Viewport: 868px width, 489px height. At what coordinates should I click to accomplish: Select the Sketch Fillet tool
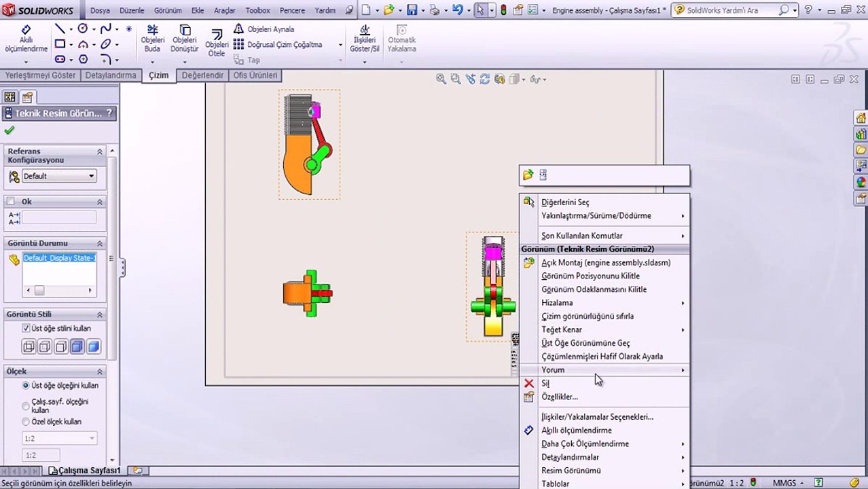(x=106, y=59)
